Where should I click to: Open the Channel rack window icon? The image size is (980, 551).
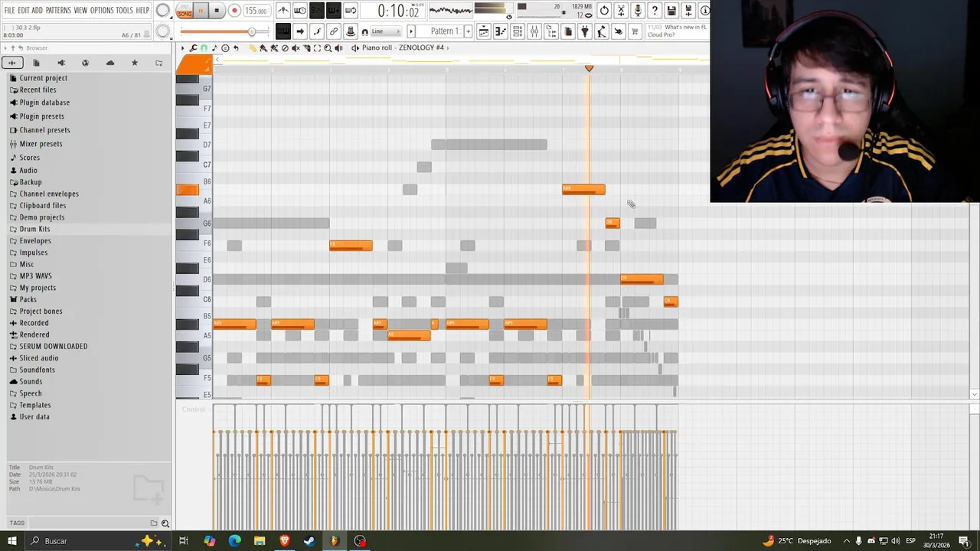tap(518, 31)
